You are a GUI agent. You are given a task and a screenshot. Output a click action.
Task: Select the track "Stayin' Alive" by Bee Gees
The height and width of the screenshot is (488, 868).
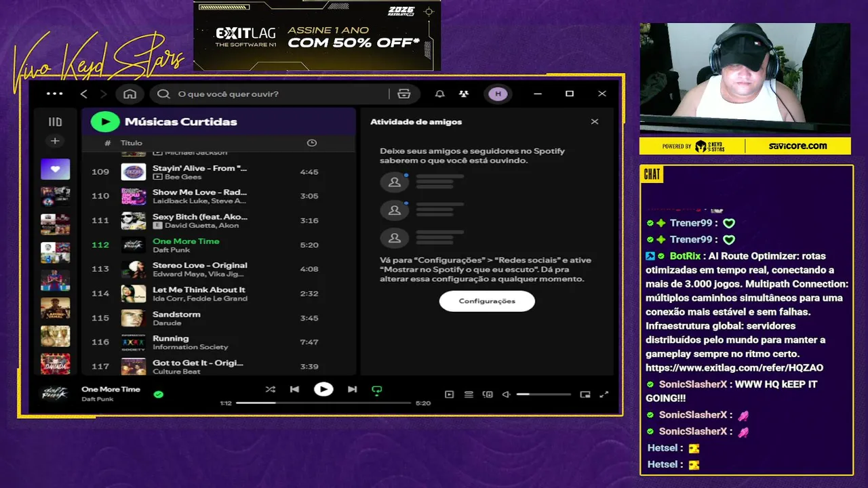(218, 172)
